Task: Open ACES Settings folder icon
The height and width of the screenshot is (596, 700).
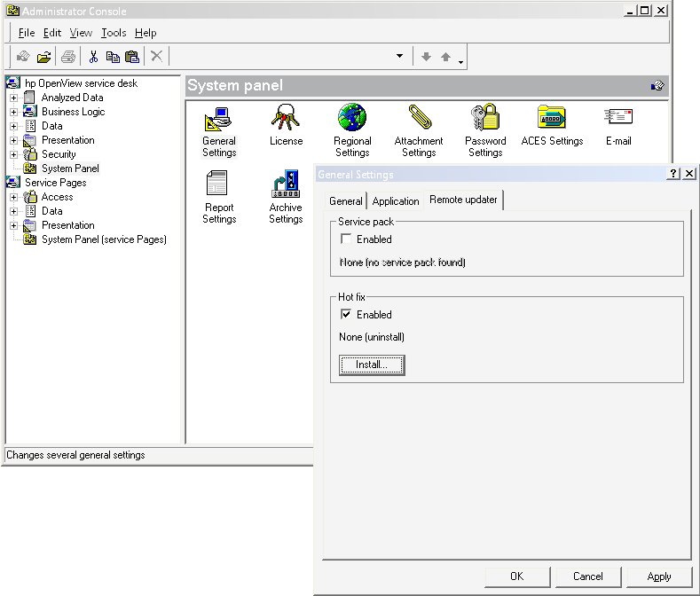Action: click(x=552, y=118)
